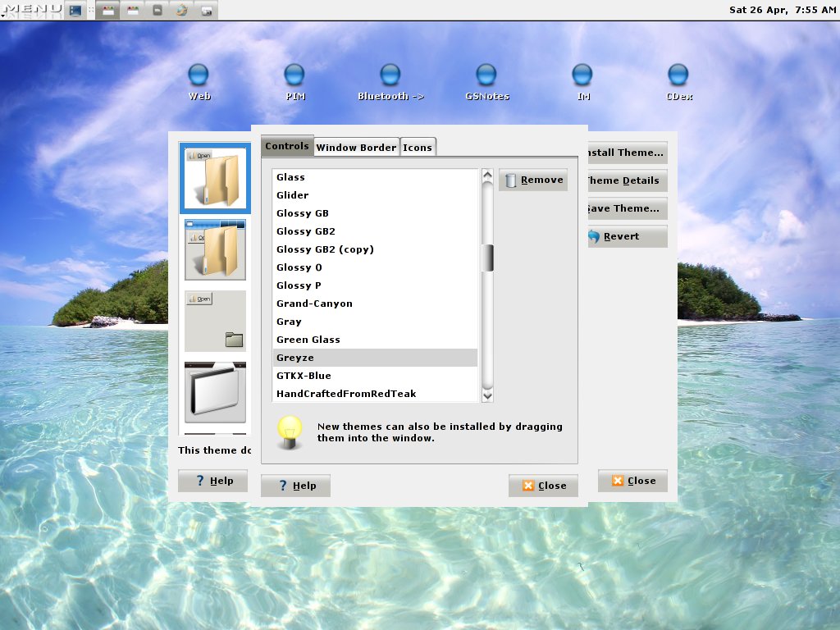
Task: Click the Revert button
Action: 628,236
